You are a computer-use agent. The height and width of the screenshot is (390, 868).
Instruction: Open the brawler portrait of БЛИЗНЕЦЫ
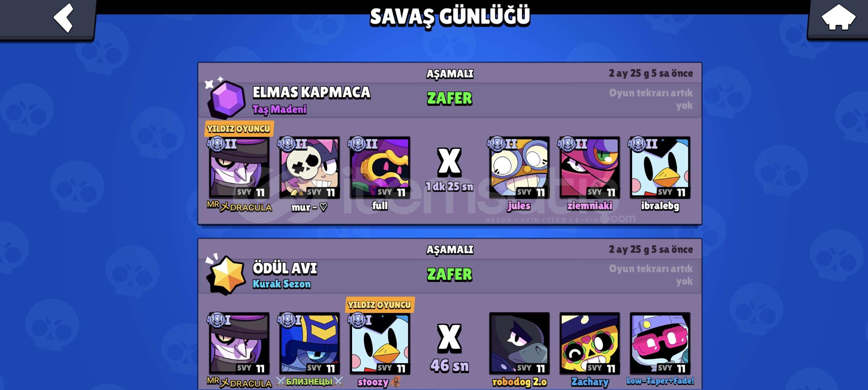point(309,343)
